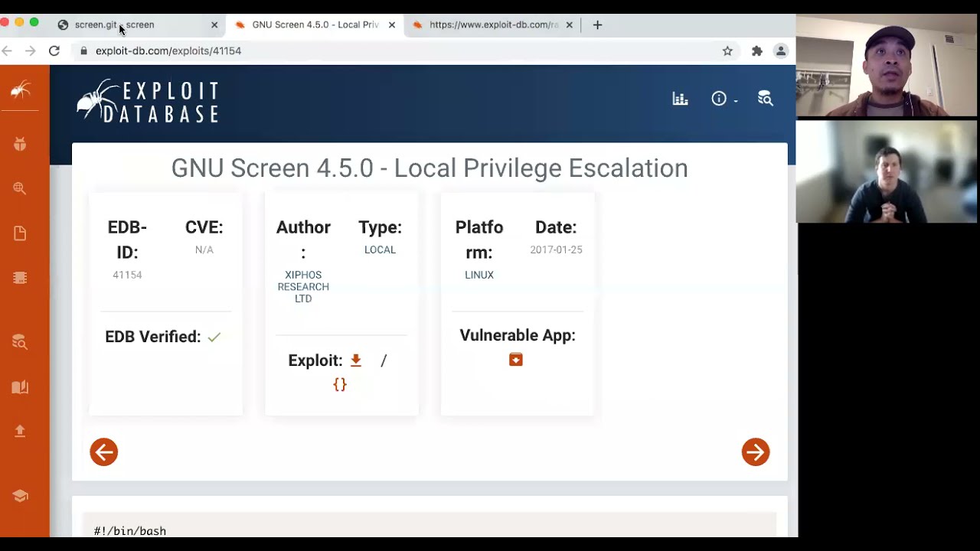
Task: Open the browser extensions puzzle icon
Action: pos(756,51)
